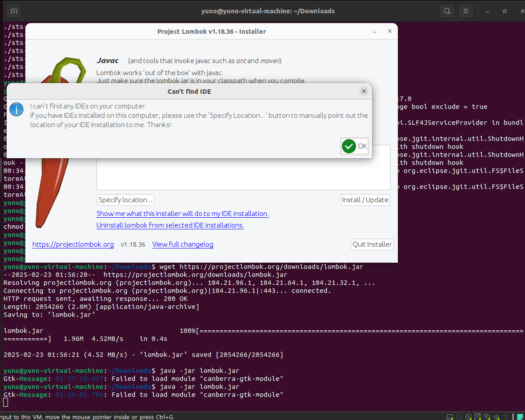Open the View full changelog link
The height and width of the screenshot is (420, 525).
coord(183,244)
